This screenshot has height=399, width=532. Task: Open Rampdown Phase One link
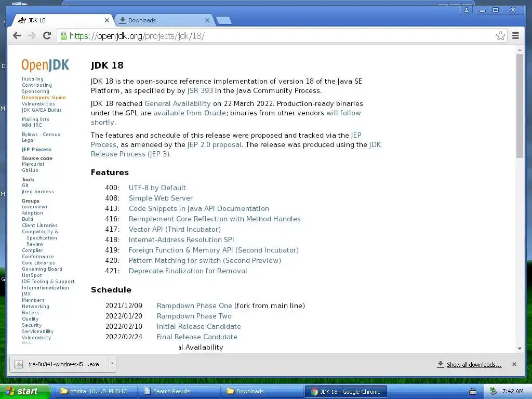[194, 305]
